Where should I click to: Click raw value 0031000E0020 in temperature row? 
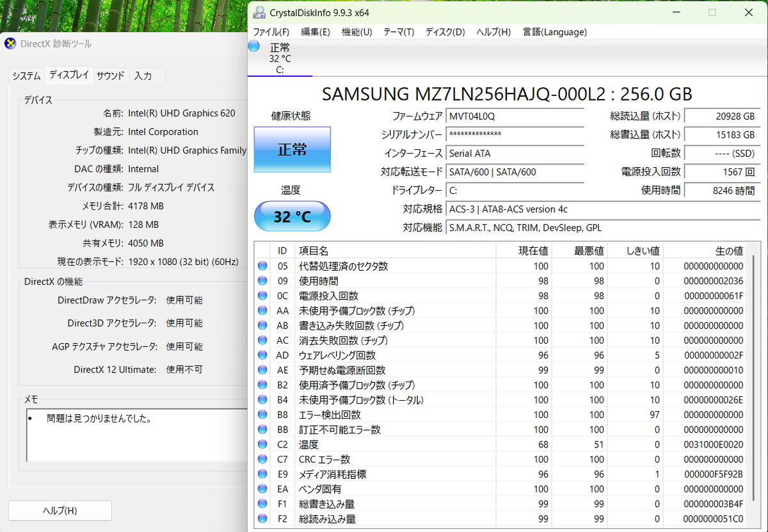click(x=713, y=444)
